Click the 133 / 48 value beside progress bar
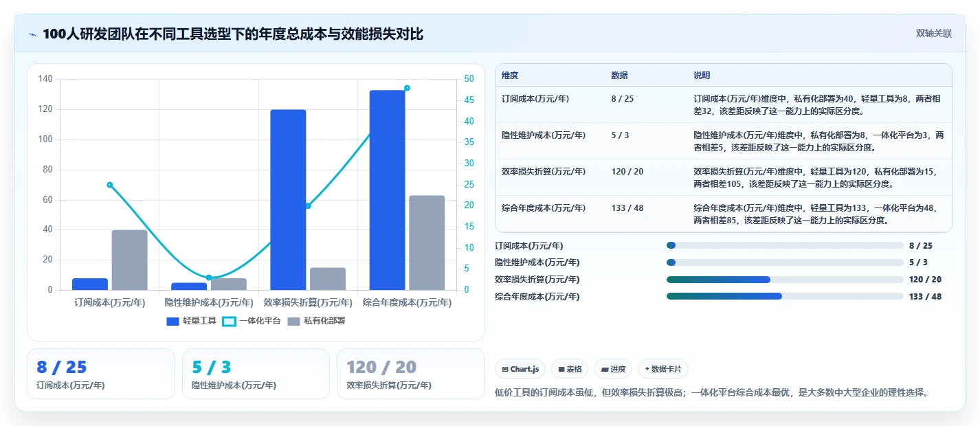Viewport: 980px width, 426px height. (925, 296)
